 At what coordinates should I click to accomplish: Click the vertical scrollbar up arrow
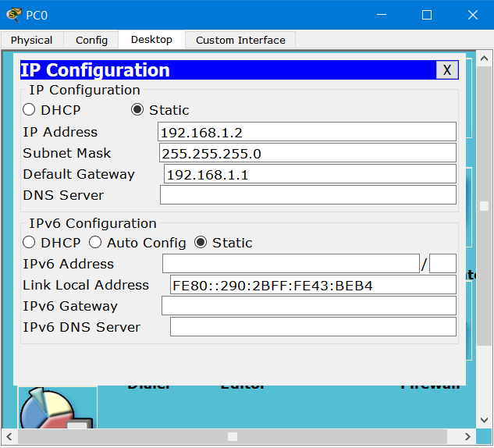click(484, 59)
